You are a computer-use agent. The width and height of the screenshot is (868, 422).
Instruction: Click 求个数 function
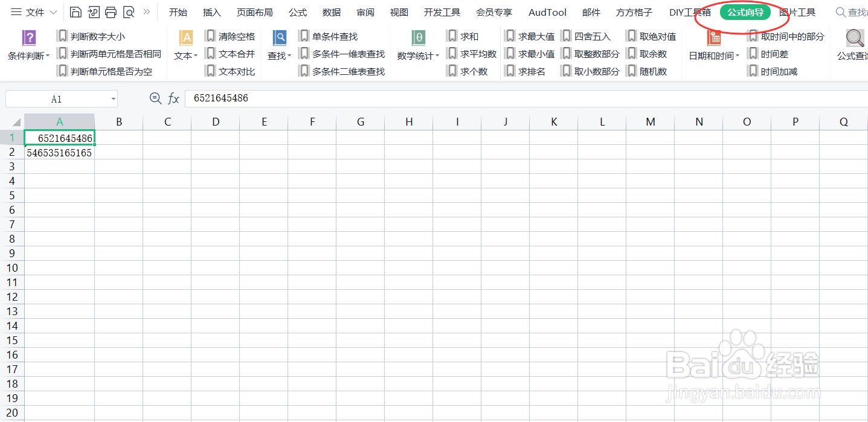(468, 71)
